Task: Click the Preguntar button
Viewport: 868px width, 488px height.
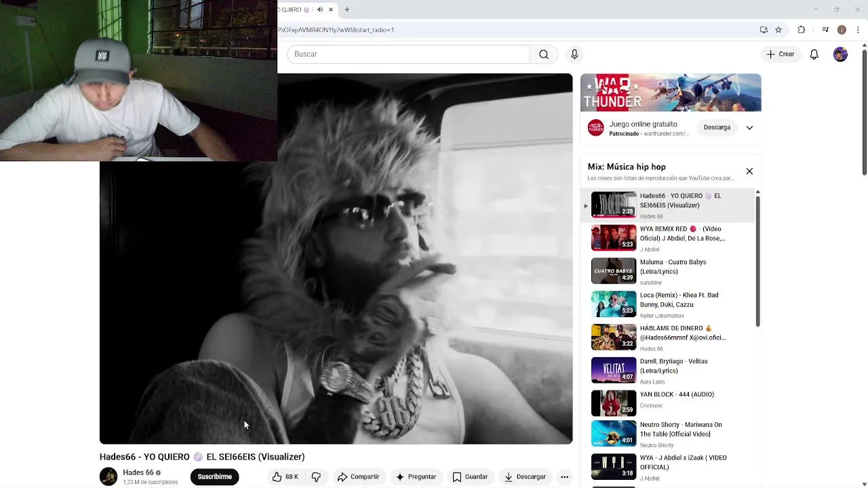Action: [x=416, y=477]
